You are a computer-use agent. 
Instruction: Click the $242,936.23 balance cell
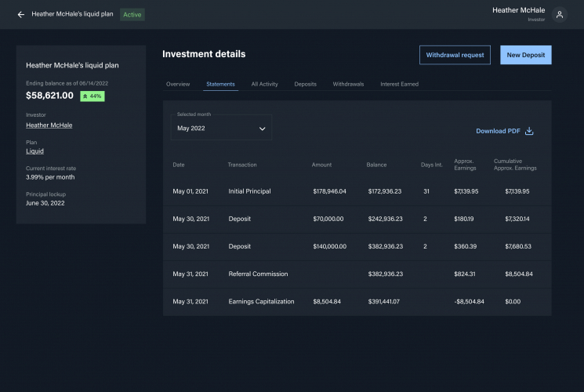pyautogui.click(x=385, y=219)
